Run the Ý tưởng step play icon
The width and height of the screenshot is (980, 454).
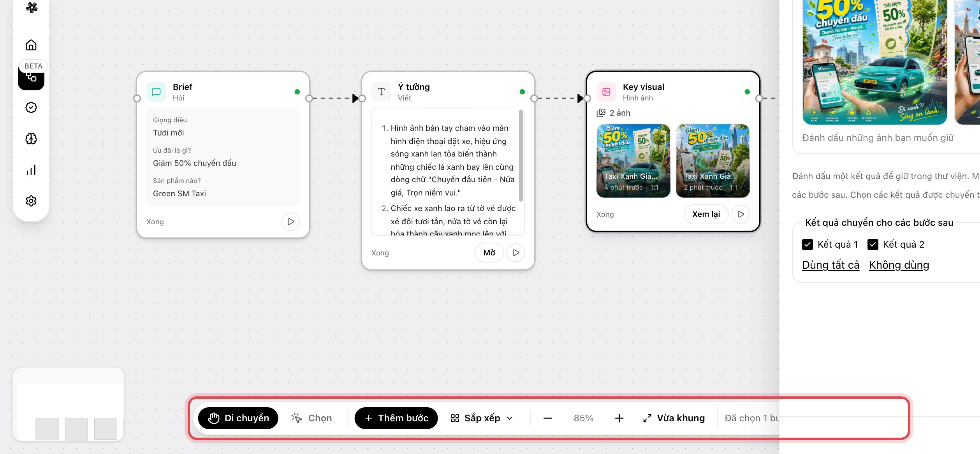pyautogui.click(x=516, y=253)
